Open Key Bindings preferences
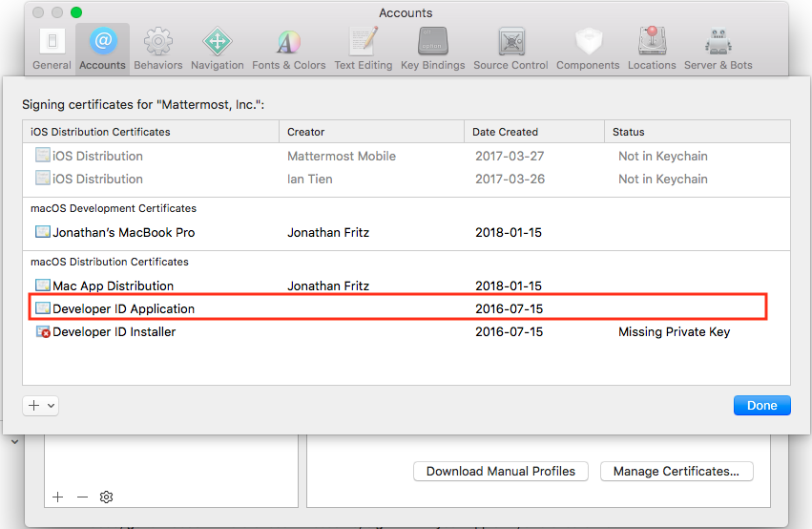 click(432, 49)
